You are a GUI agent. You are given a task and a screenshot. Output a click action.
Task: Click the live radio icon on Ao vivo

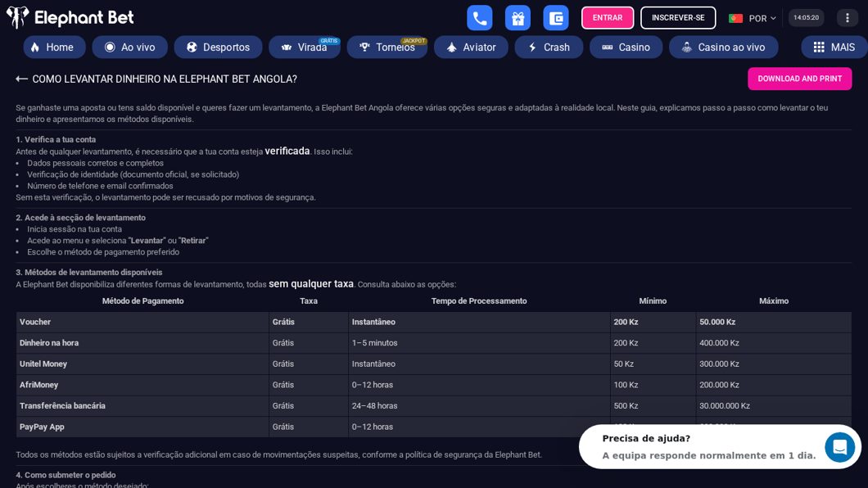(110, 47)
